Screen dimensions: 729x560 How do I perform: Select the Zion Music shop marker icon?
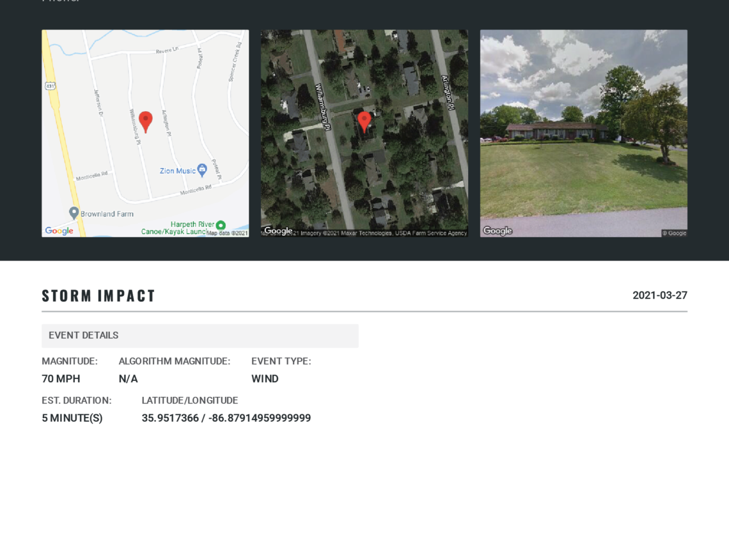tap(202, 170)
